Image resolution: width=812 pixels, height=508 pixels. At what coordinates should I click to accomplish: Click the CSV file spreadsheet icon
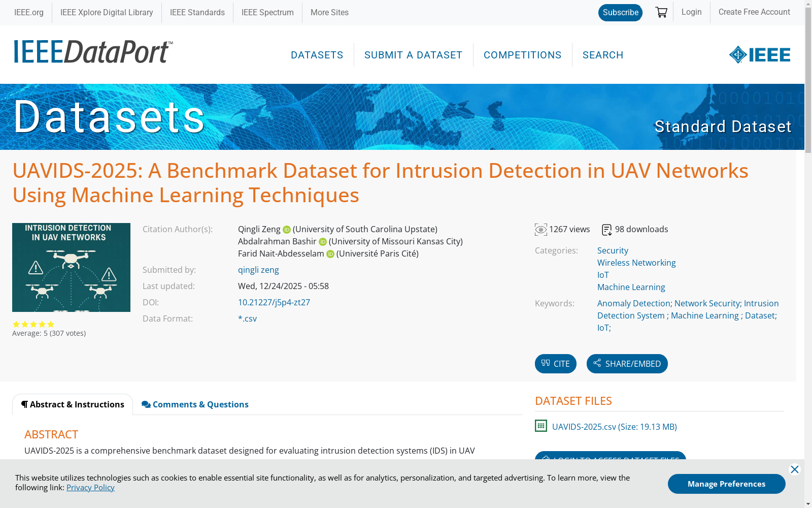(x=541, y=426)
